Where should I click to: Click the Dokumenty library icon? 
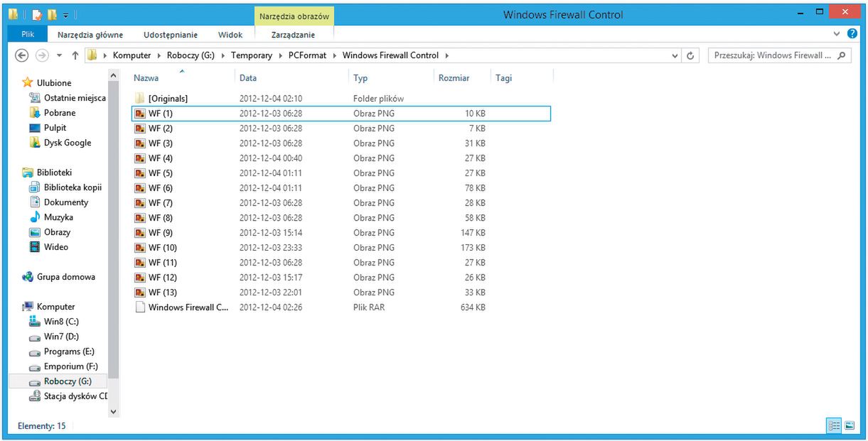[35, 202]
